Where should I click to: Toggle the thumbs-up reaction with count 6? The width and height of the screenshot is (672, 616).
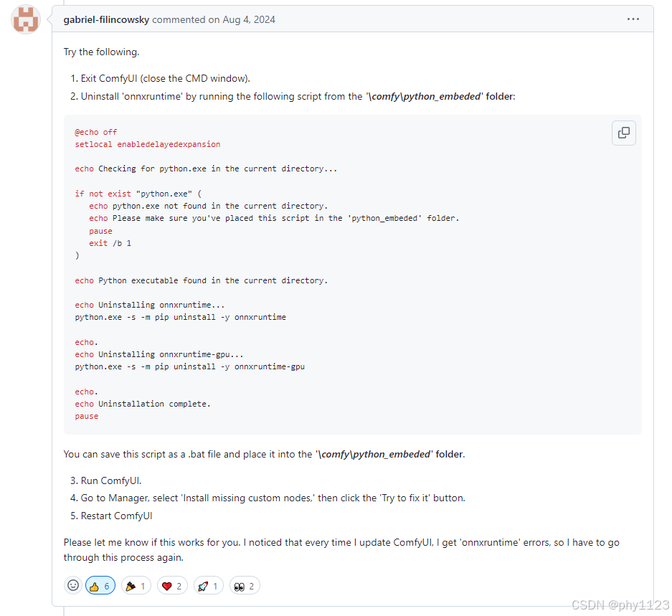coord(100,585)
